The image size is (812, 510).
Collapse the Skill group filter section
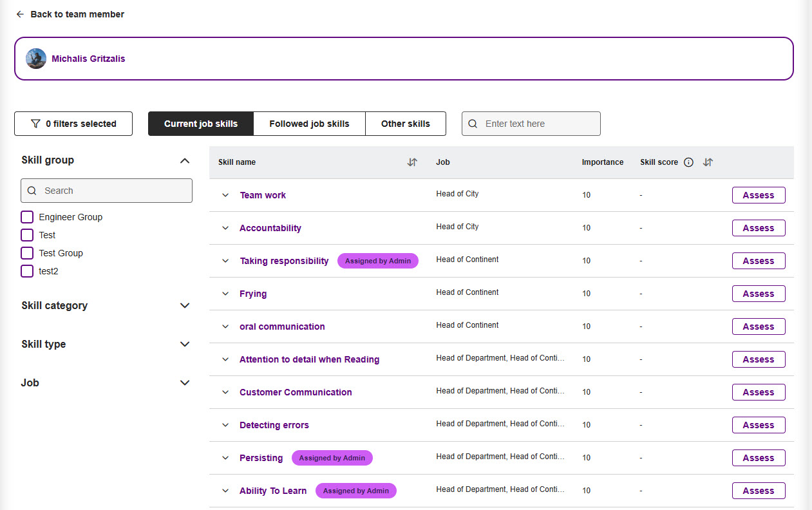pos(185,160)
